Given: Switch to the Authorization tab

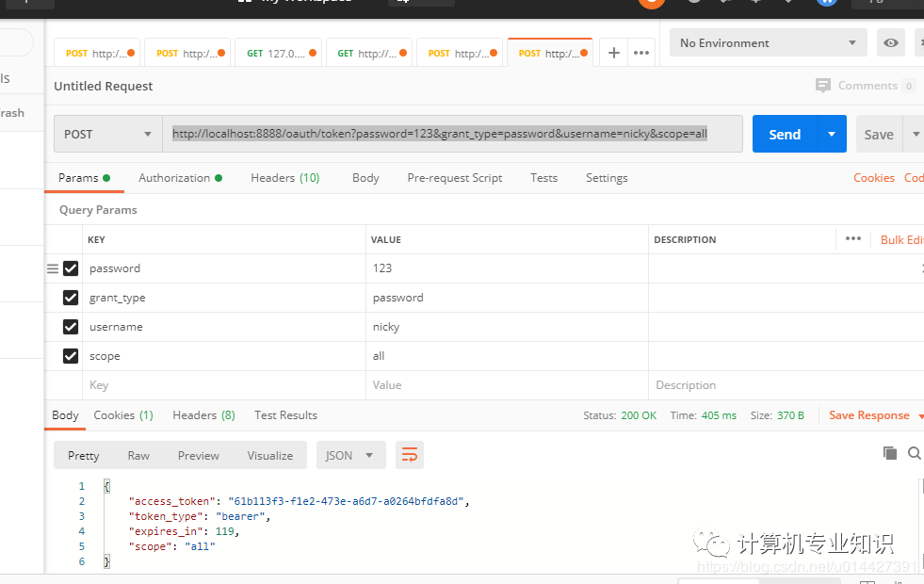Looking at the screenshot, I should tap(180, 178).
